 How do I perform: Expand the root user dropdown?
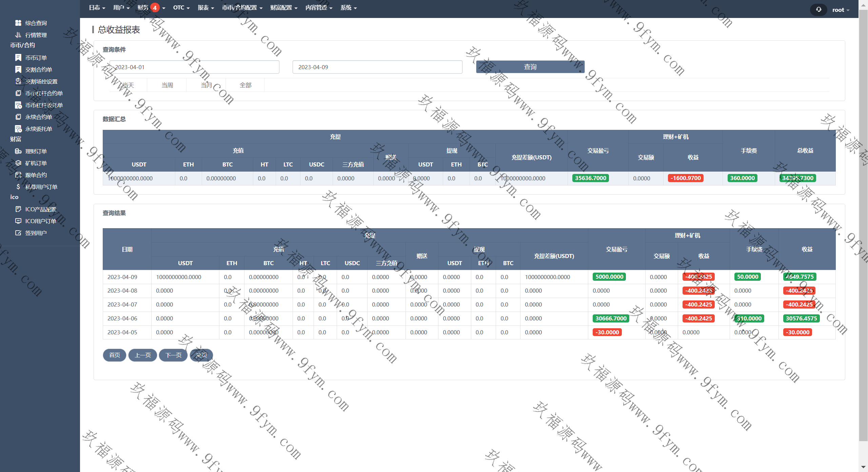tap(841, 10)
